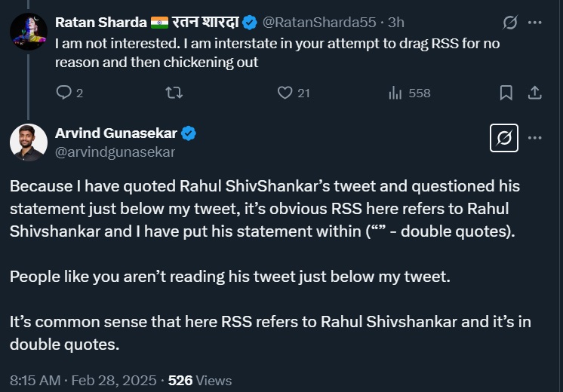563x392 pixels.
Task: Open more options on Ratan Sharda's tweet
Action: (535, 23)
